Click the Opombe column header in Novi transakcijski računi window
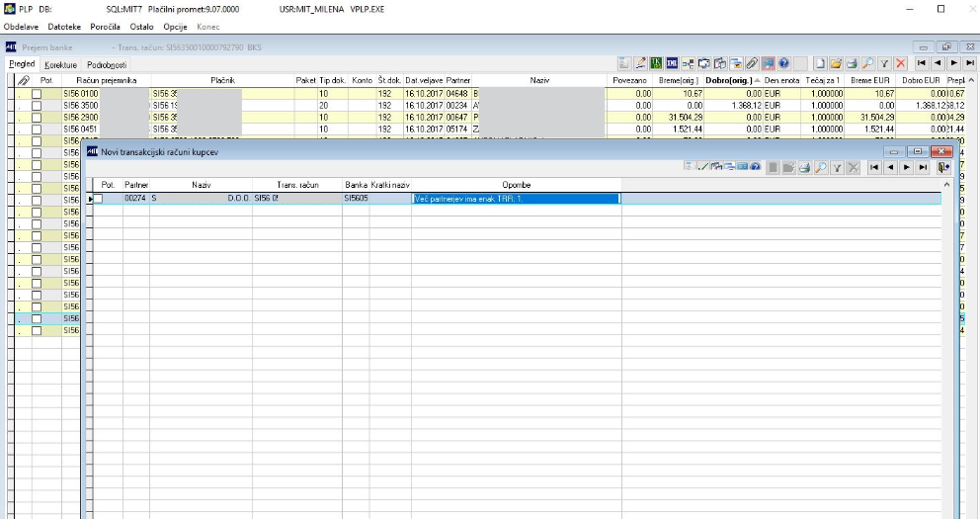The width and height of the screenshot is (980, 519). click(517, 185)
